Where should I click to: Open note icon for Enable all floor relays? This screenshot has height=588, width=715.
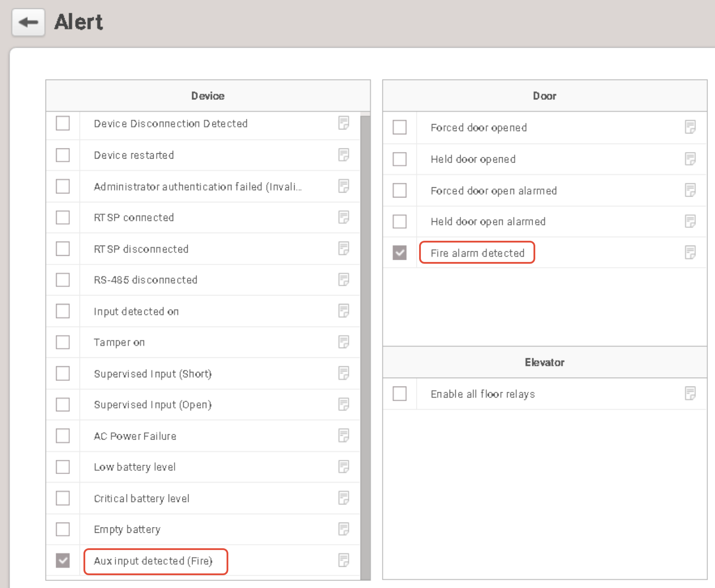coord(690,393)
